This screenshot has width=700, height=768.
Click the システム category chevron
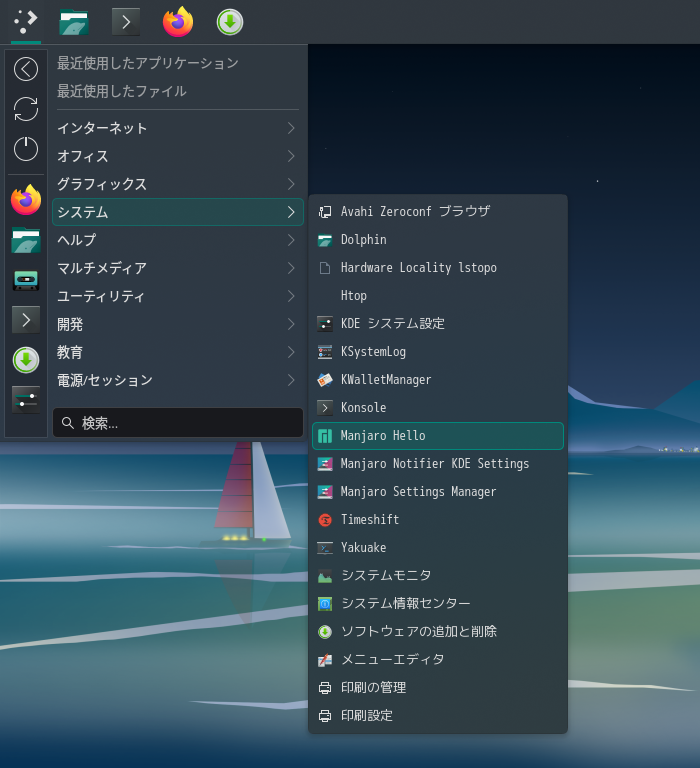pyautogui.click(x=291, y=212)
